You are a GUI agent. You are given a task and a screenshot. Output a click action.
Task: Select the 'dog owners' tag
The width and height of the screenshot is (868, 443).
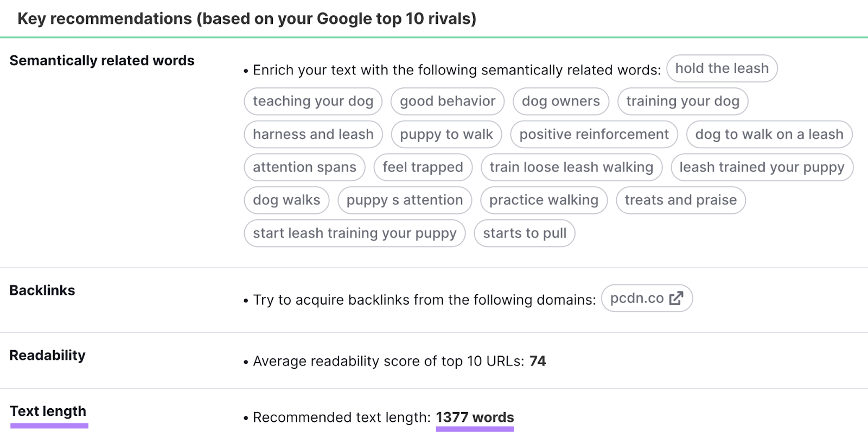point(560,102)
